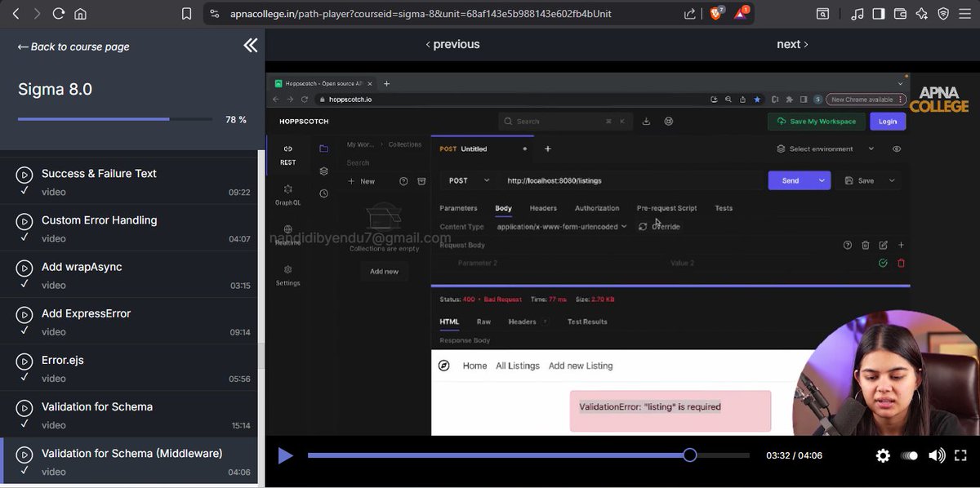The height and width of the screenshot is (488, 980).
Task: Click the 03:32 / 04:06 time display
Action: click(x=794, y=455)
